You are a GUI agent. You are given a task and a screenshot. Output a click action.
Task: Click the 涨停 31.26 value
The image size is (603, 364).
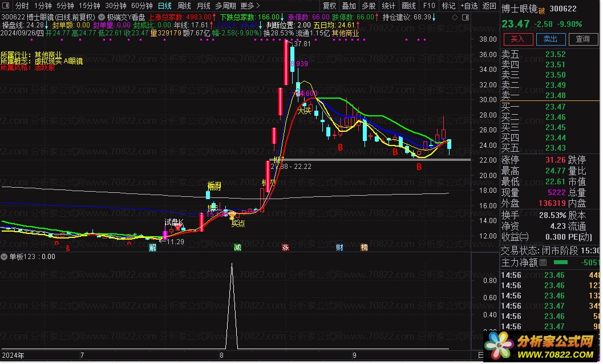coord(555,160)
